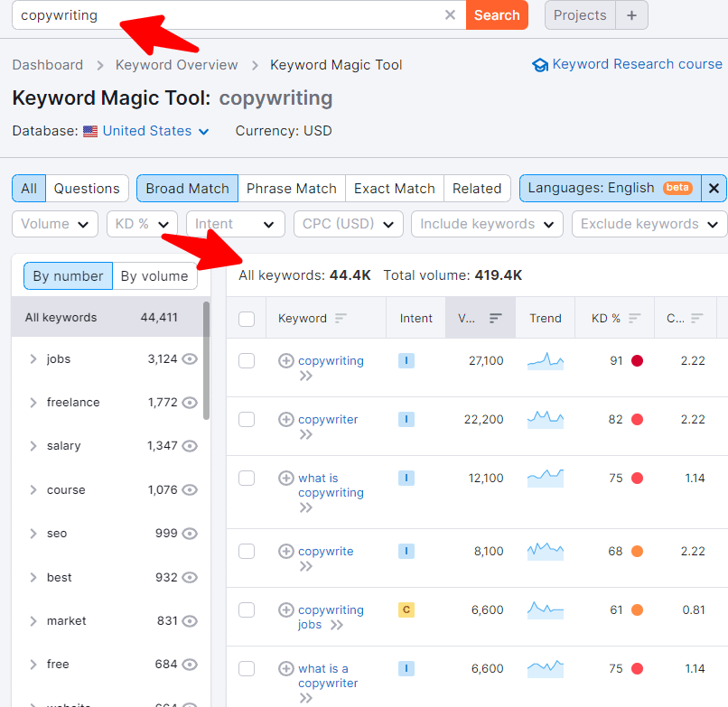This screenshot has height=707, width=728.
Task: Sort by KD % column sort icon
Action: pos(635,318)
